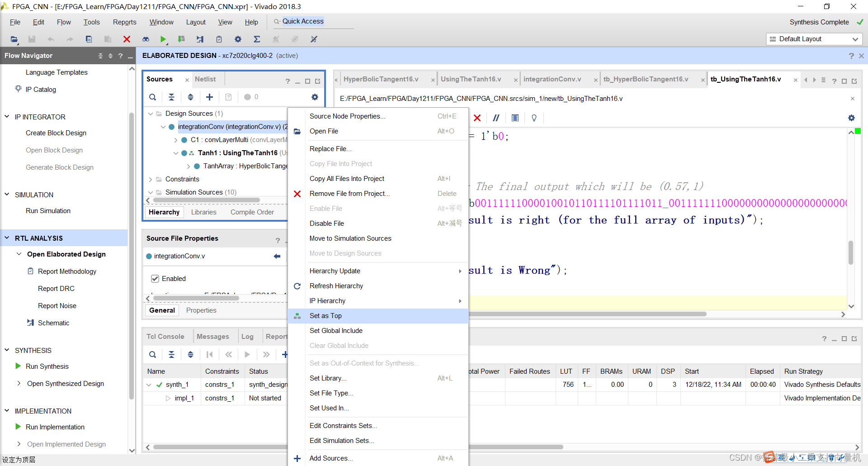Open the Sources panel settings gear
Image resolution: width=868 pixels, height=466 pixels.
click(x=315, y=97)
